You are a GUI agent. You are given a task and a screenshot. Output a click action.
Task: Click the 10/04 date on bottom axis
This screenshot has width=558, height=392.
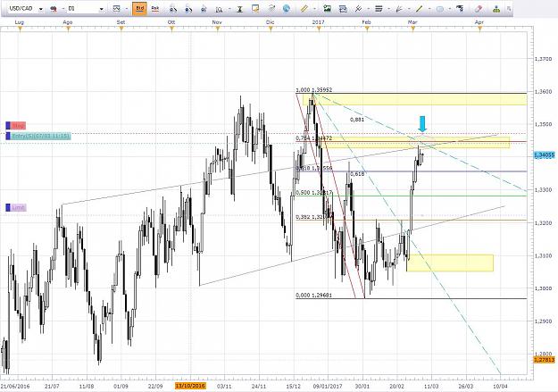pyautogui.click(x=500, y=386)
